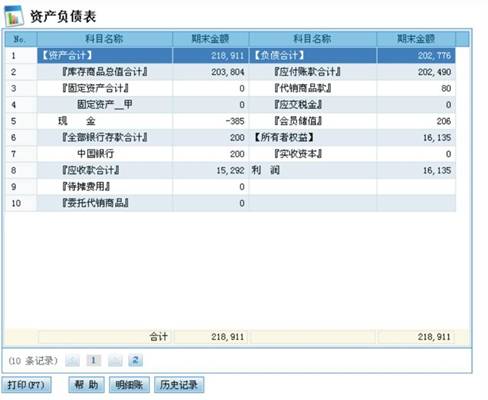Open the 历史记录 history button

[x=179, y=385]
